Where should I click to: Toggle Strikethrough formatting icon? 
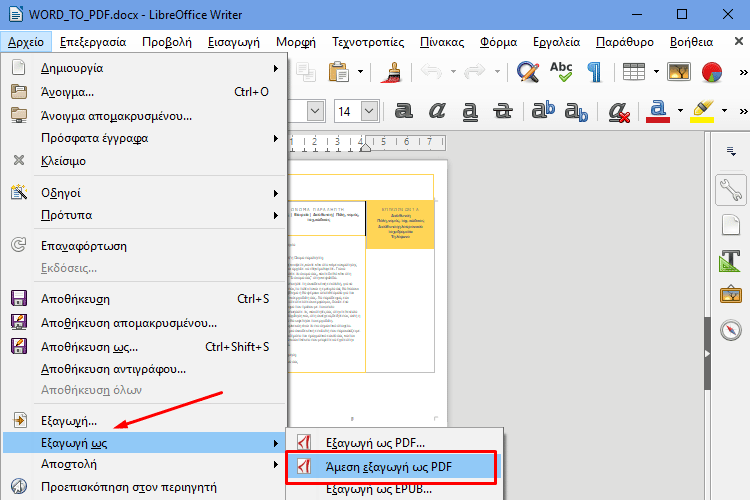503,111
